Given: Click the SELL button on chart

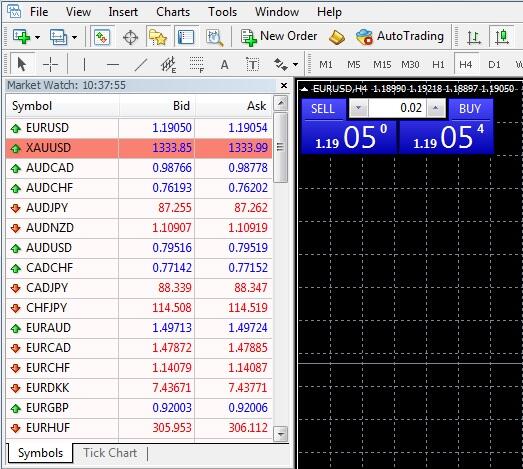Looking at the screenshot, I should (x=323, y=109).
